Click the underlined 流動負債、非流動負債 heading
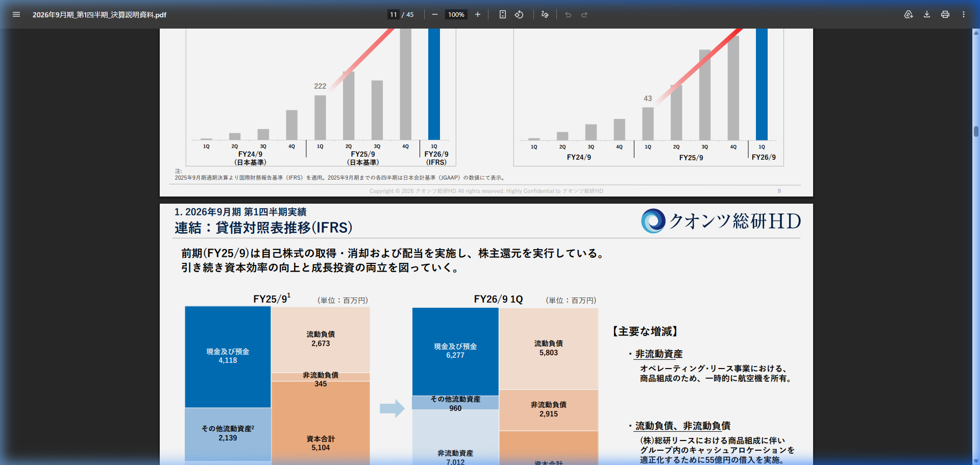The height and width of the screenshot is (465, 980). 683,426
